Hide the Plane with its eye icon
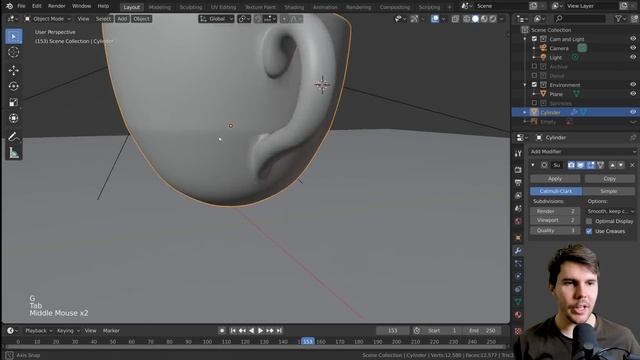Viewport: 640px width, 360px height. click(633, 93)
